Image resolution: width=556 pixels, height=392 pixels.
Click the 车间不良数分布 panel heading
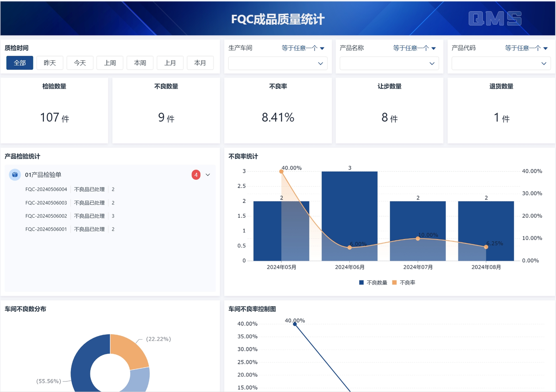[25, 309]
